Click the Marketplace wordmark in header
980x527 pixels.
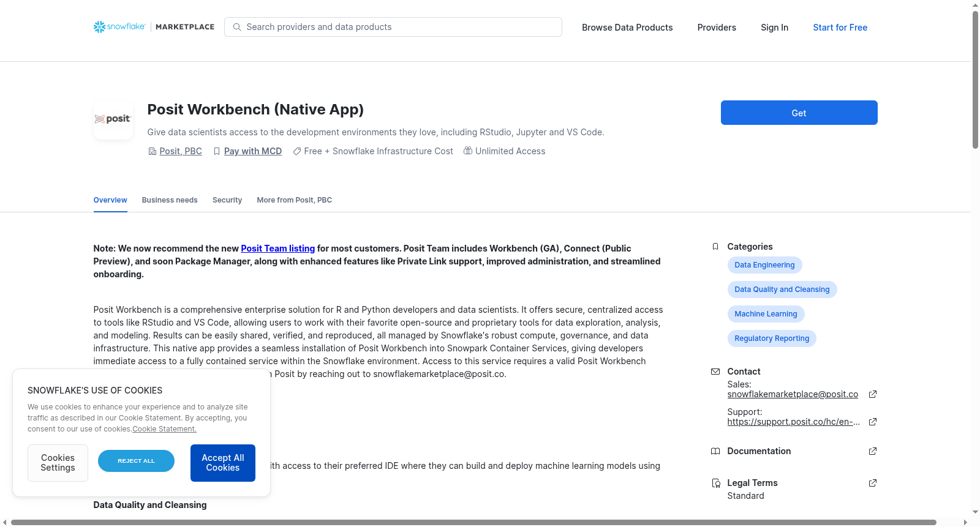[185, 27]
